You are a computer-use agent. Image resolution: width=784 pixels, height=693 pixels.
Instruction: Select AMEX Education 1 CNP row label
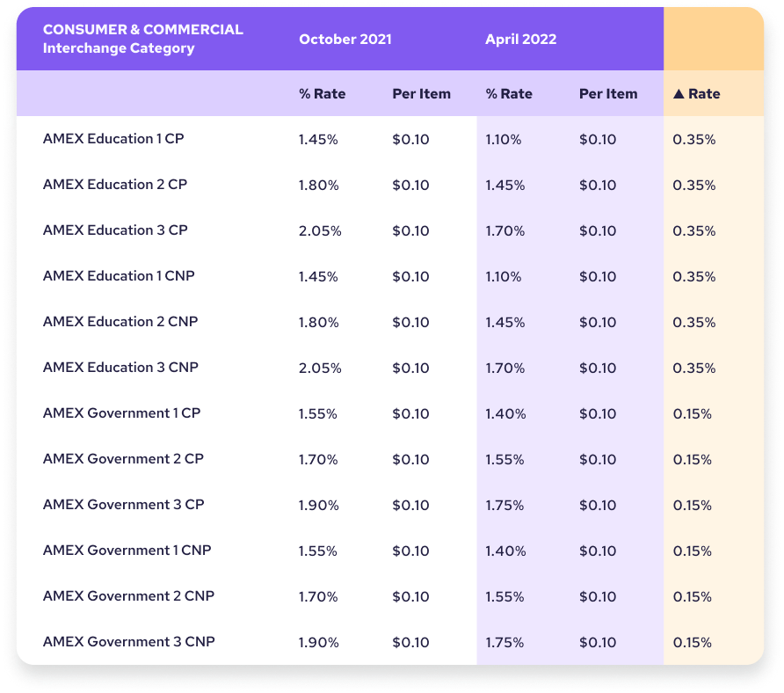click(119, 275)
